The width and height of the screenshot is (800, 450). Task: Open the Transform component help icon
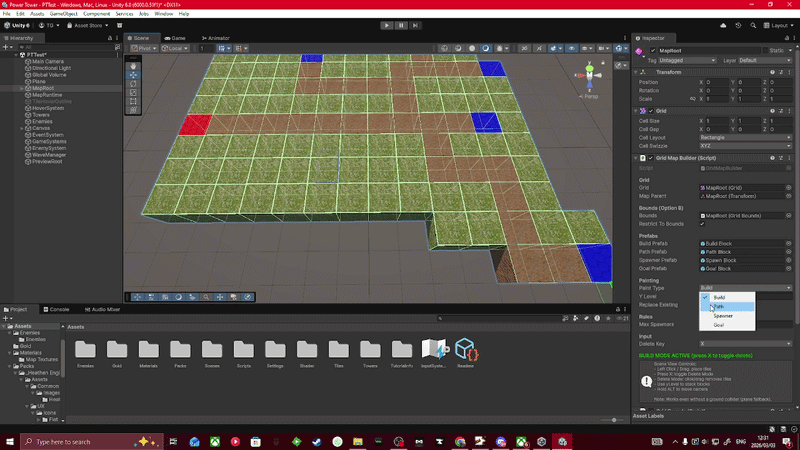click(772, 72)
